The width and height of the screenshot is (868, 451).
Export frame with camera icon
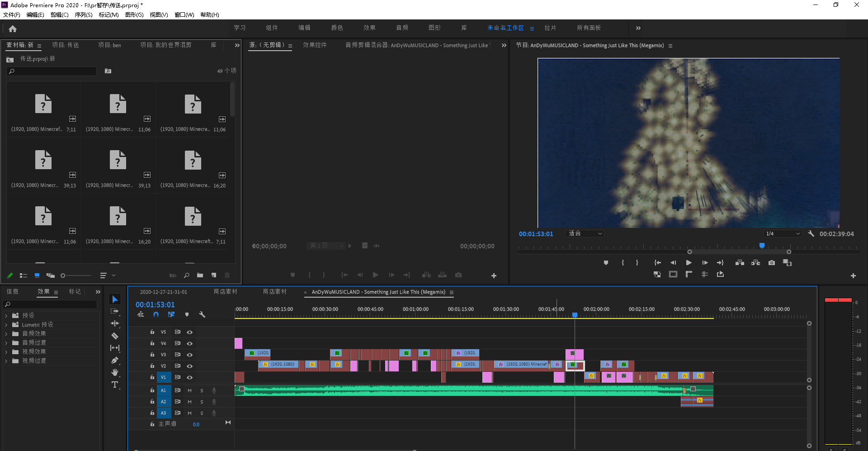click(x=772, y=262)
